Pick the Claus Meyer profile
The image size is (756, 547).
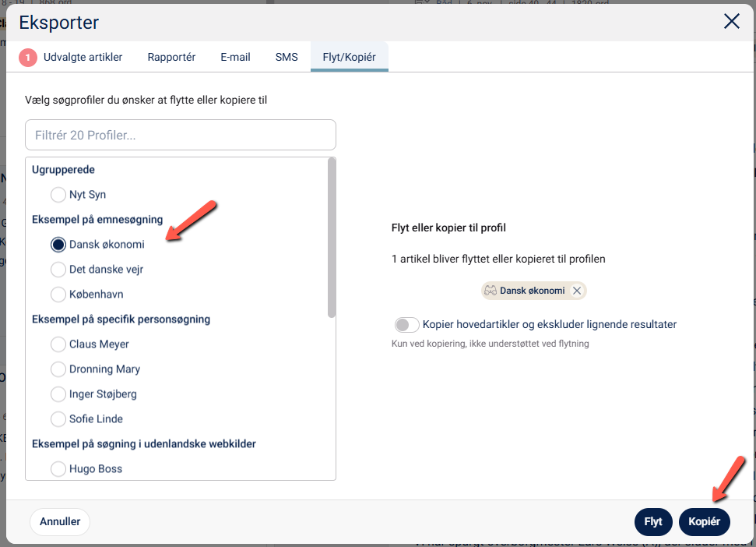(x=58, y=344)
